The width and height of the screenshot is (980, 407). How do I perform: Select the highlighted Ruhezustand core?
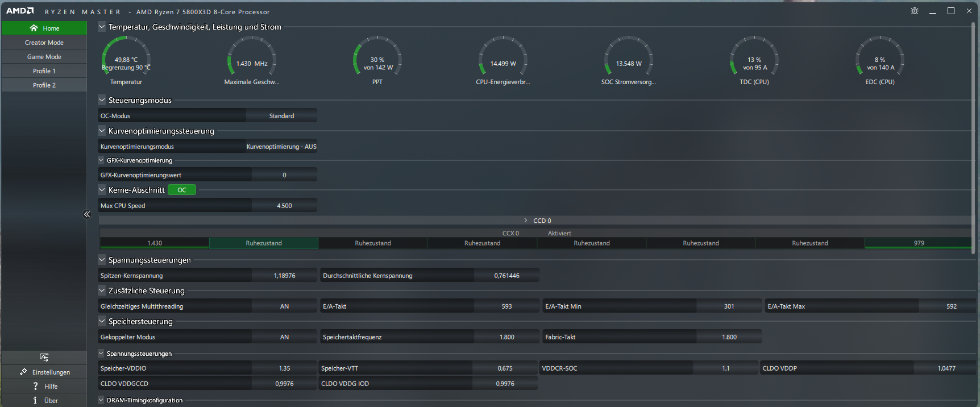coord(264,243)
